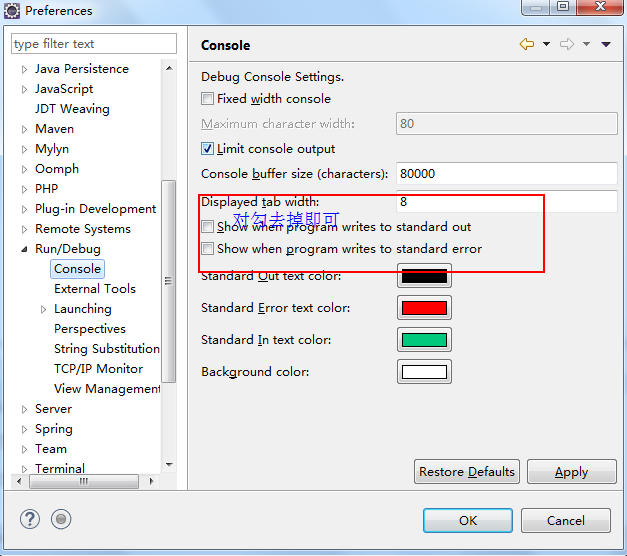627x556 pixels.
Task: Expand the Java Persistence tree node
Action: (24, 69)
